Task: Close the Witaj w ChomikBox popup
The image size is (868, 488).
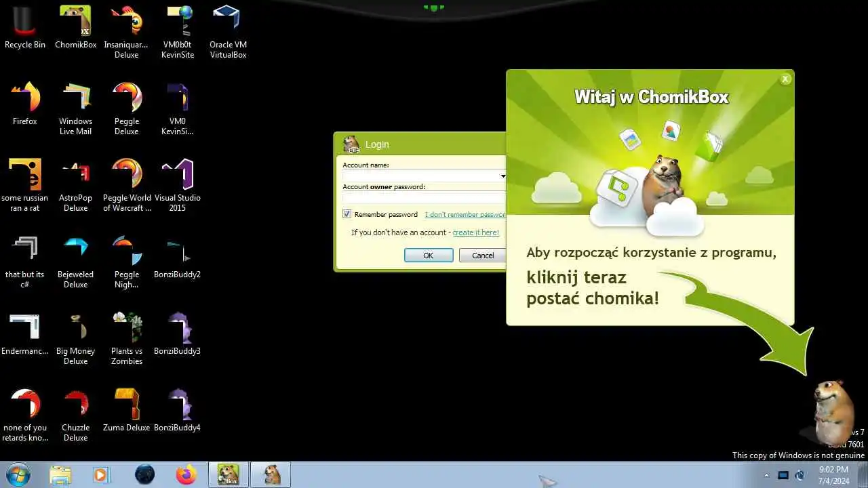Action: [785, 79]
